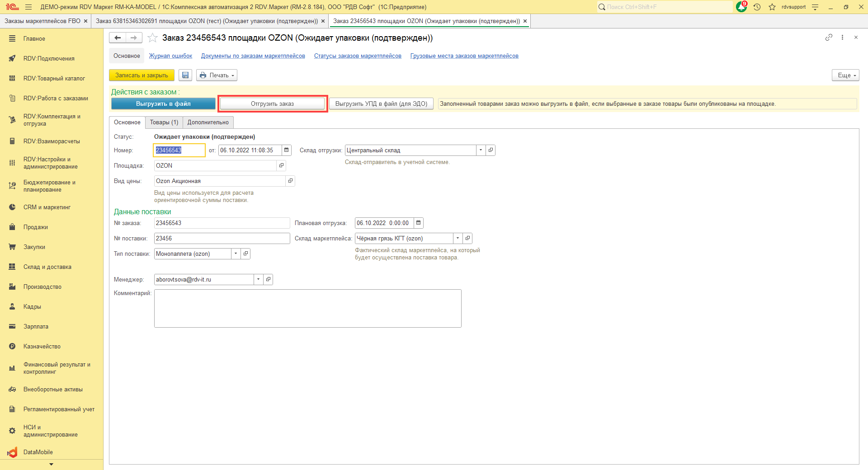Open the notifications bell icon
868x470 pixels.
click(741, 7)
